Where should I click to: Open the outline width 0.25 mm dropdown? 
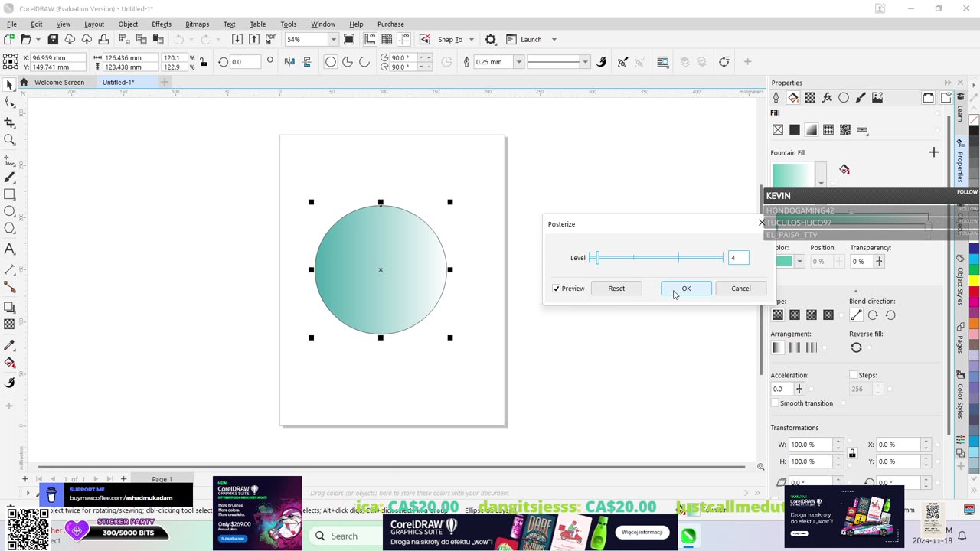click(x=518, y=62)
